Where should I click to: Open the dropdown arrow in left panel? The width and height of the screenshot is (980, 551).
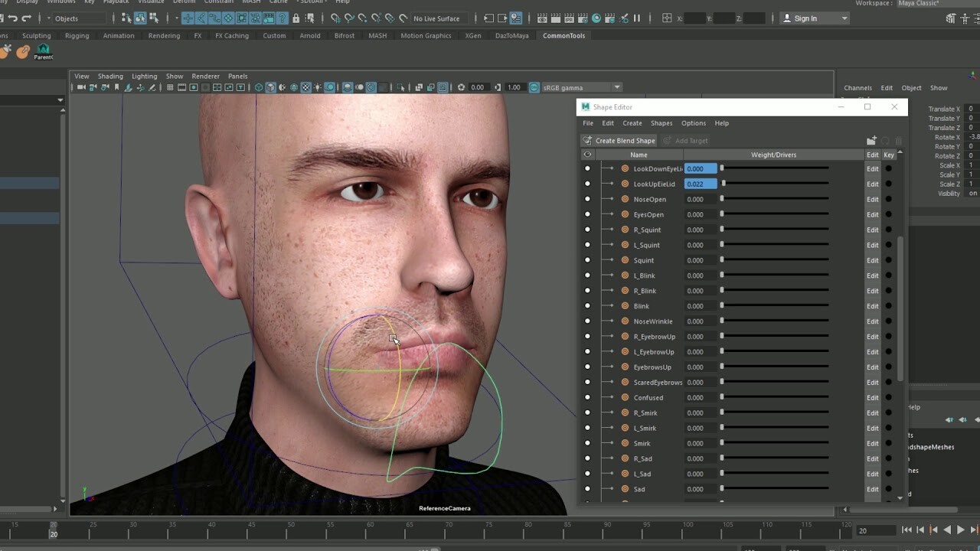(x=60, y=100)
